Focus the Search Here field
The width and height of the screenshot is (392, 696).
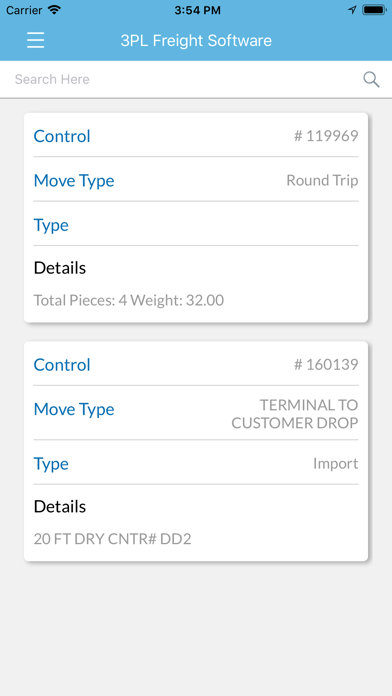click(x=186, y=79)
